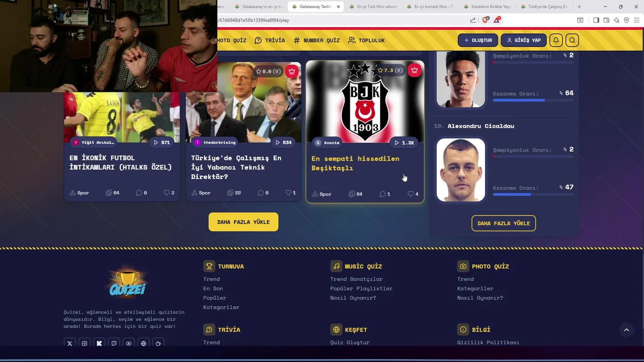Click the browser share icon in address bar
This screenshot has height=362, width=644.
coord(473,20)
